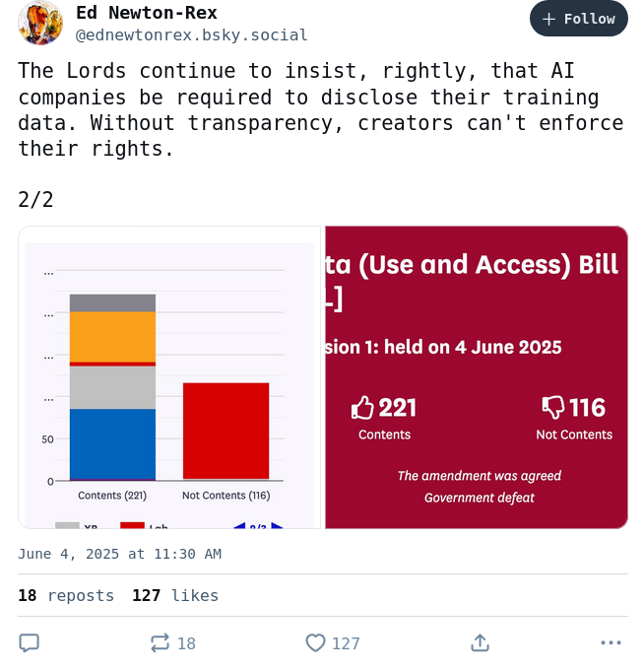Follow Ed Newton-Rex
The image size is (644, 670).
click(579, 19)
